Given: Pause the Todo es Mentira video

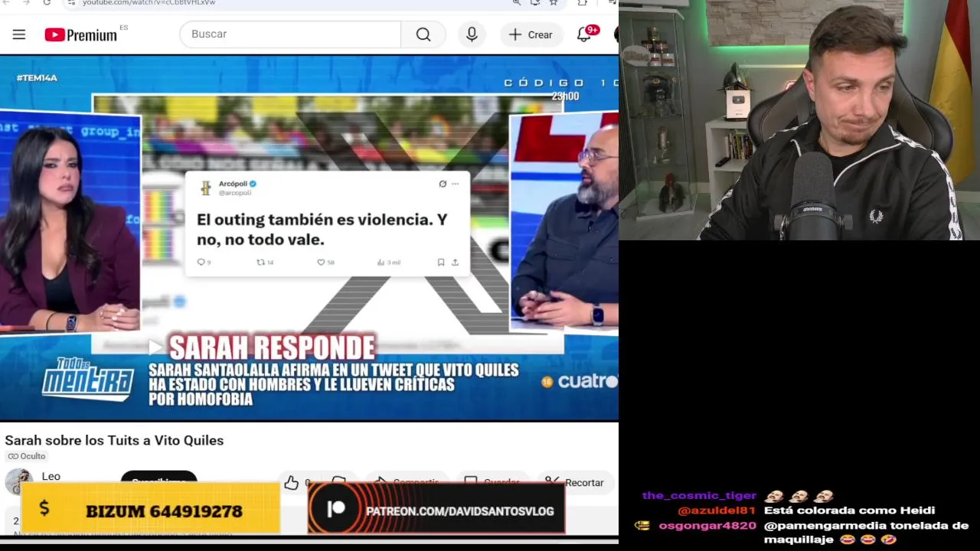Looking at the screenshot, I should pyautogui.click(x=309, y=237).
